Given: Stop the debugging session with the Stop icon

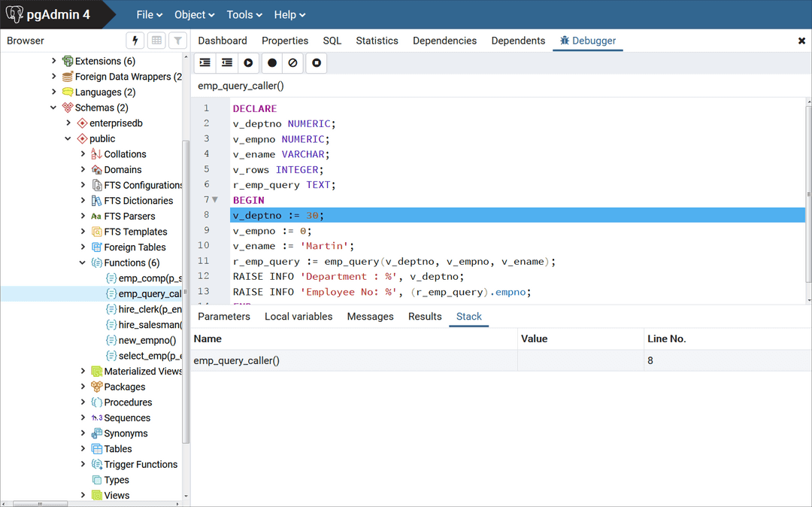Looking at the screenshot, I should (x=315, y=62).
